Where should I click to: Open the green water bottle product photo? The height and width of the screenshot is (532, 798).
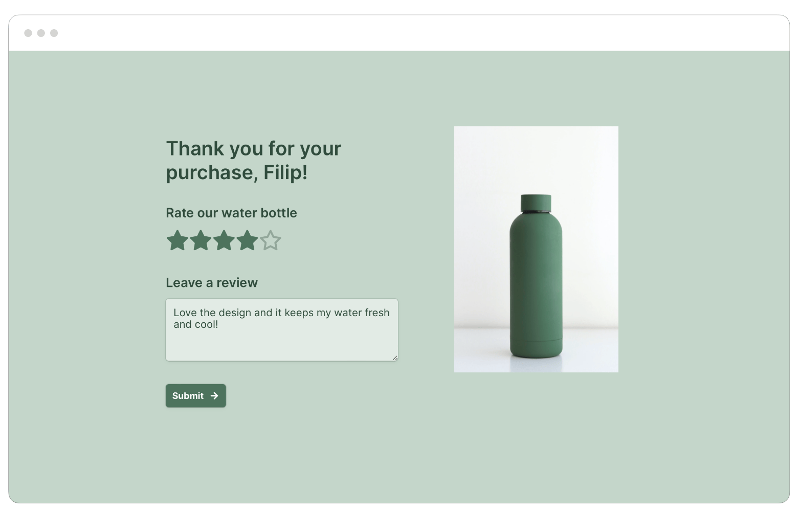536,249
